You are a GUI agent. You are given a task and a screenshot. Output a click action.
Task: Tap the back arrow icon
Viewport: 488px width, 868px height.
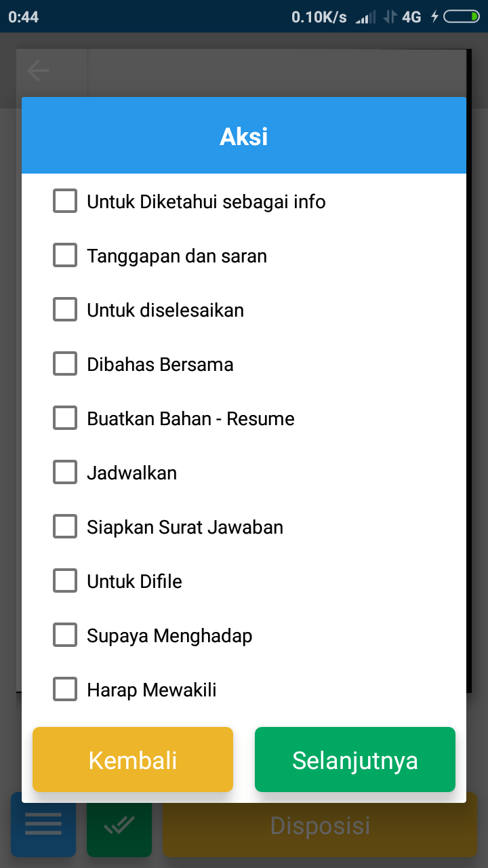point(38,71)
